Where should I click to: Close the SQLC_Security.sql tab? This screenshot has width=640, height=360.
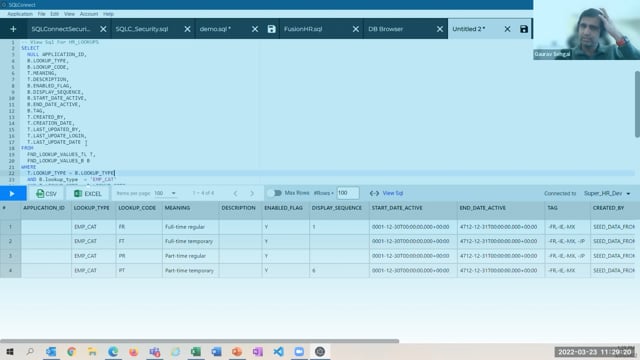tap(187, 29)
